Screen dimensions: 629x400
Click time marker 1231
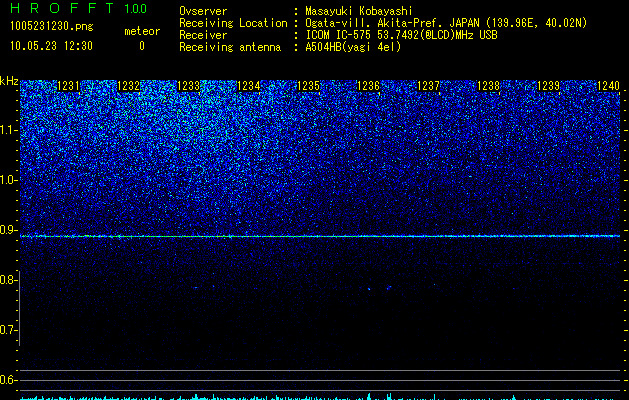pyautogui.click(x=69, y=86)
